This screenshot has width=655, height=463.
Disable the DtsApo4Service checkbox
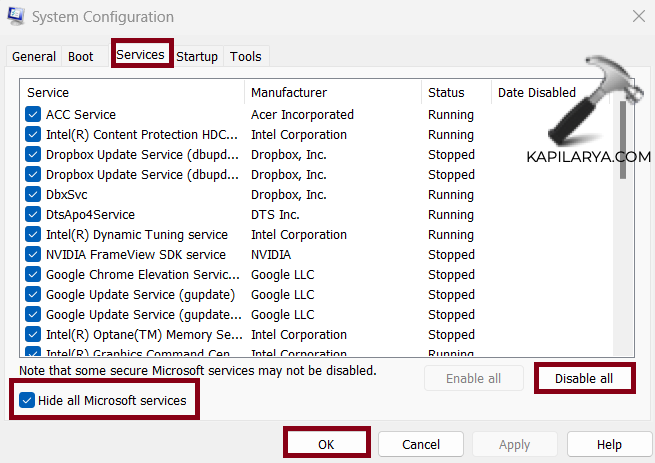coord(33,215)
